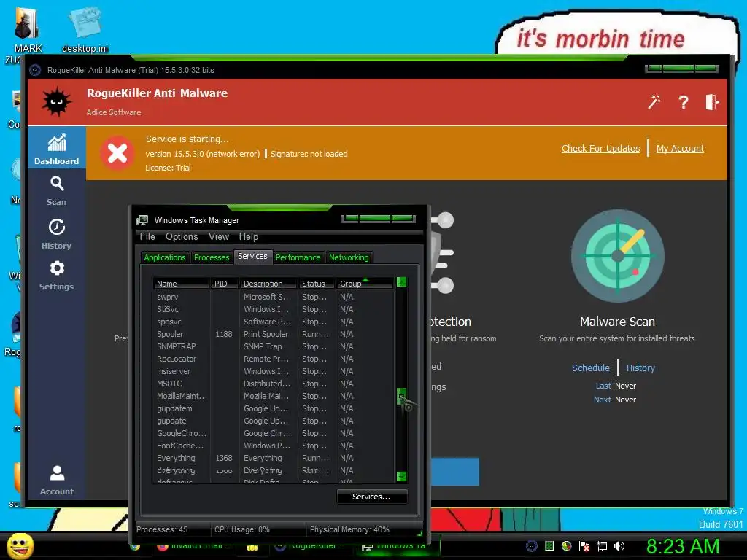Click the round colorful tray icon

tap(566, 546)
